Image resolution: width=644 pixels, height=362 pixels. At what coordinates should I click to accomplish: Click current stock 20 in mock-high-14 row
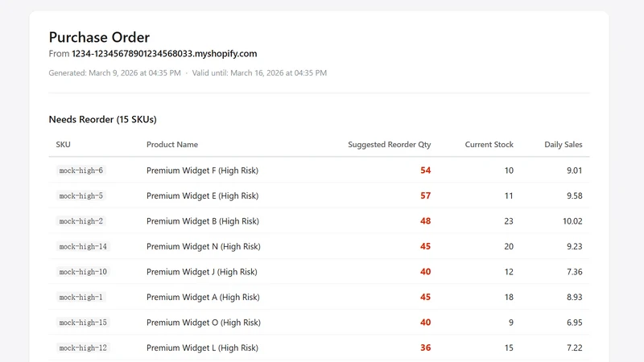509,247
